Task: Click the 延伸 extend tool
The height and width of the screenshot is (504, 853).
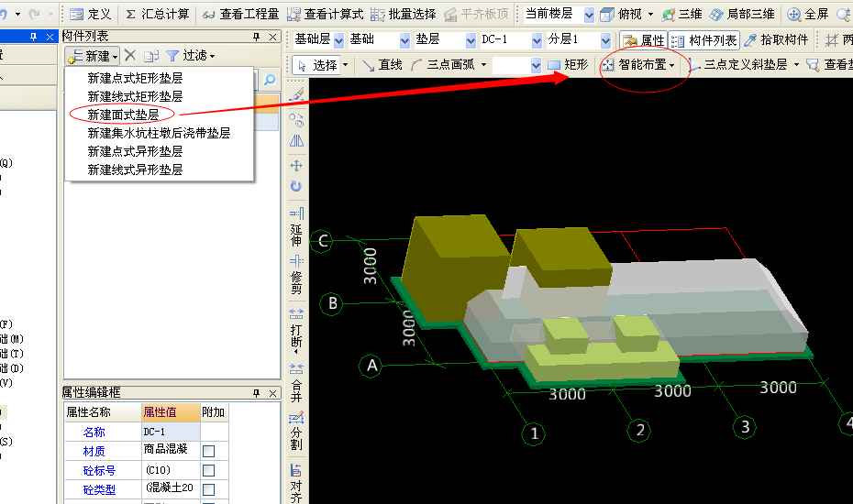Action: point(296,226)
